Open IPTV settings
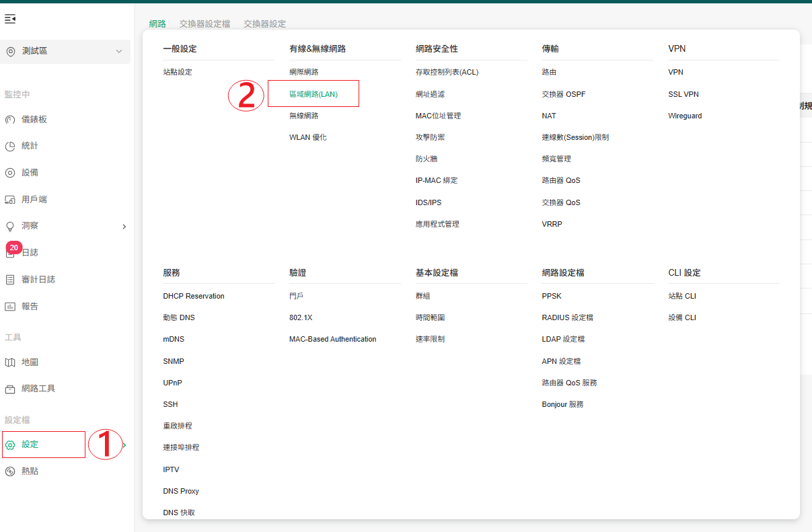 coord(171,469)
